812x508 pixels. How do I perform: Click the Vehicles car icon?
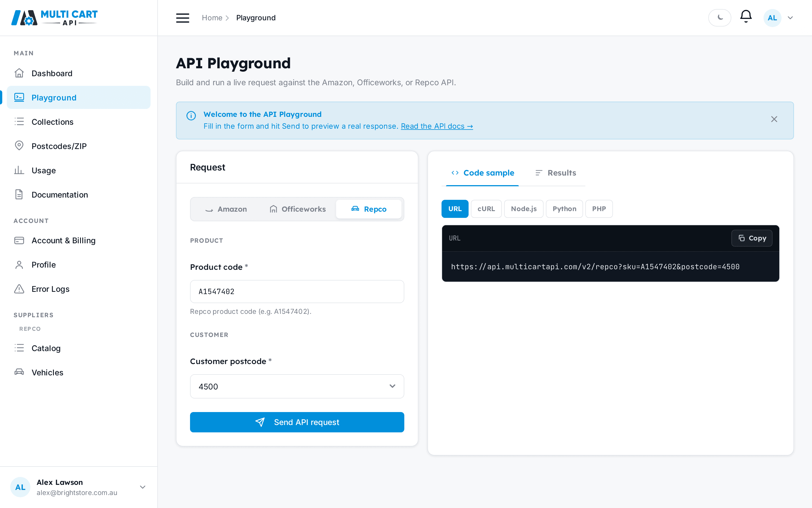[19, 372]
